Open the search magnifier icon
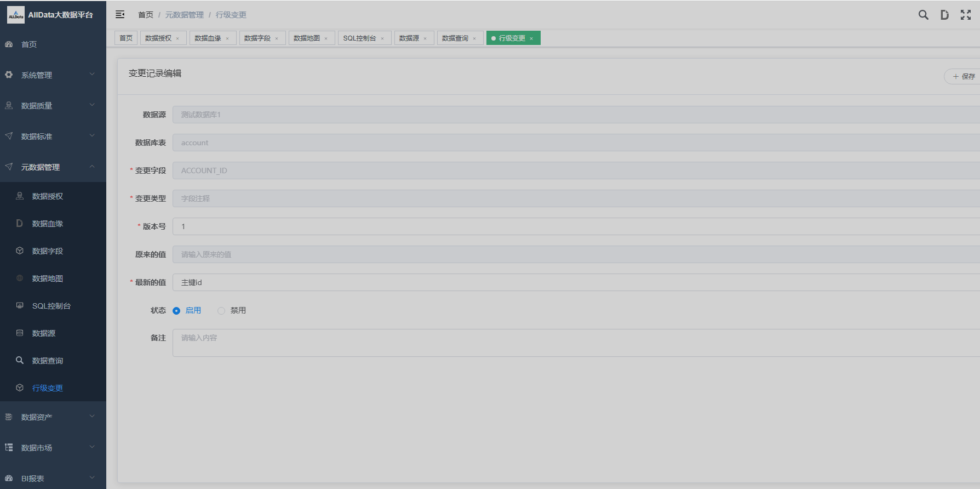 (923, 15)
